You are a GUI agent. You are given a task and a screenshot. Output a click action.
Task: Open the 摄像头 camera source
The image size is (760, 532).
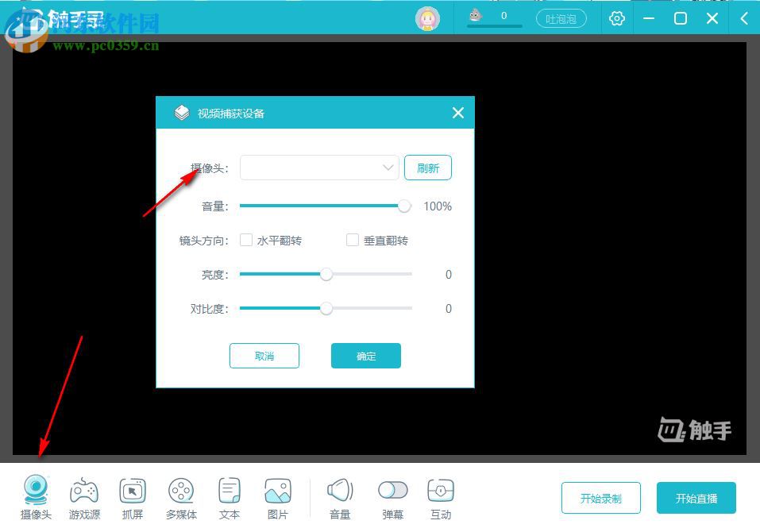click(x=36, y=497)
